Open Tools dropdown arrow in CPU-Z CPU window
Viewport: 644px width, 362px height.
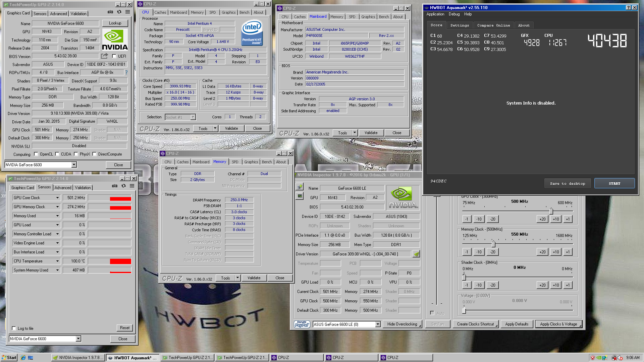point(215,128)
